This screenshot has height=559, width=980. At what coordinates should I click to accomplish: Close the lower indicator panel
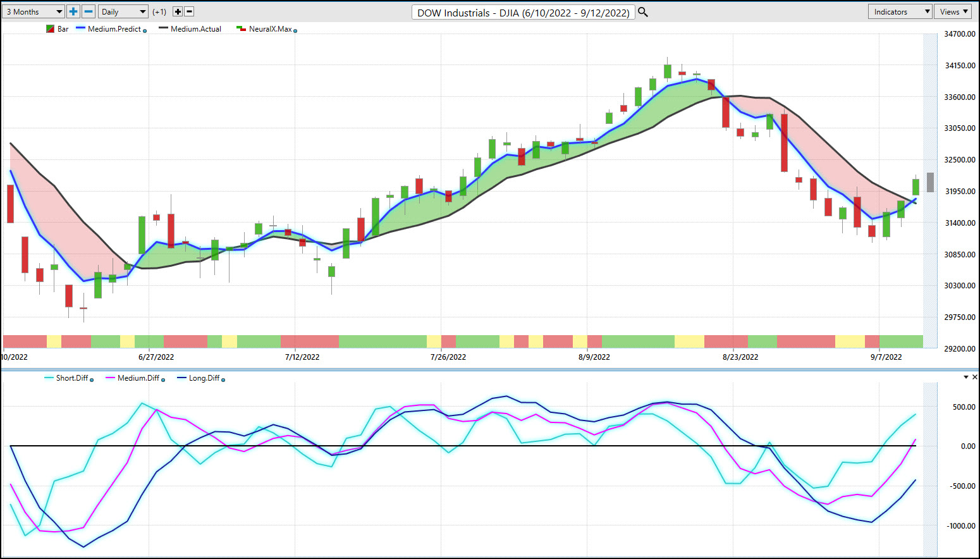tap(976, 377)
